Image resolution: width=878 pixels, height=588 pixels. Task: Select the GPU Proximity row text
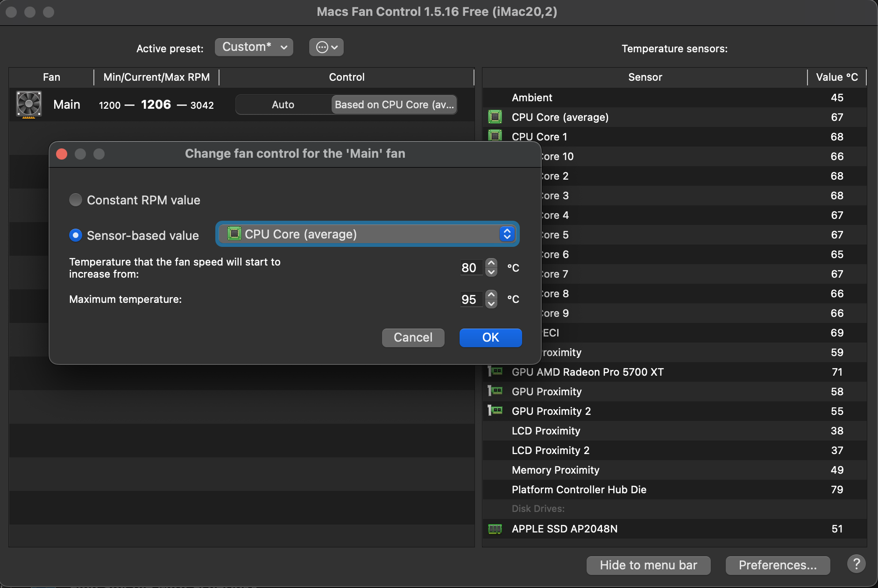tap(546, 392)
